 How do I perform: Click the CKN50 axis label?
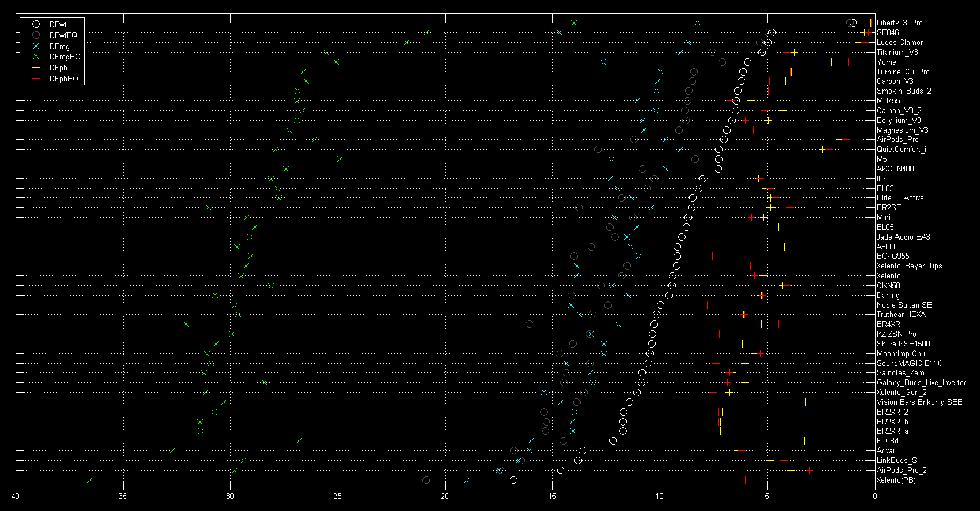tap(888, 285)
